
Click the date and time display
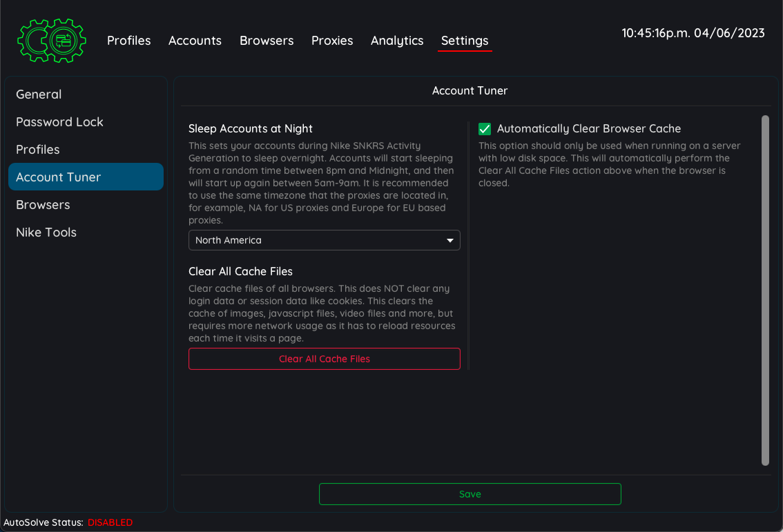[693, 33]
